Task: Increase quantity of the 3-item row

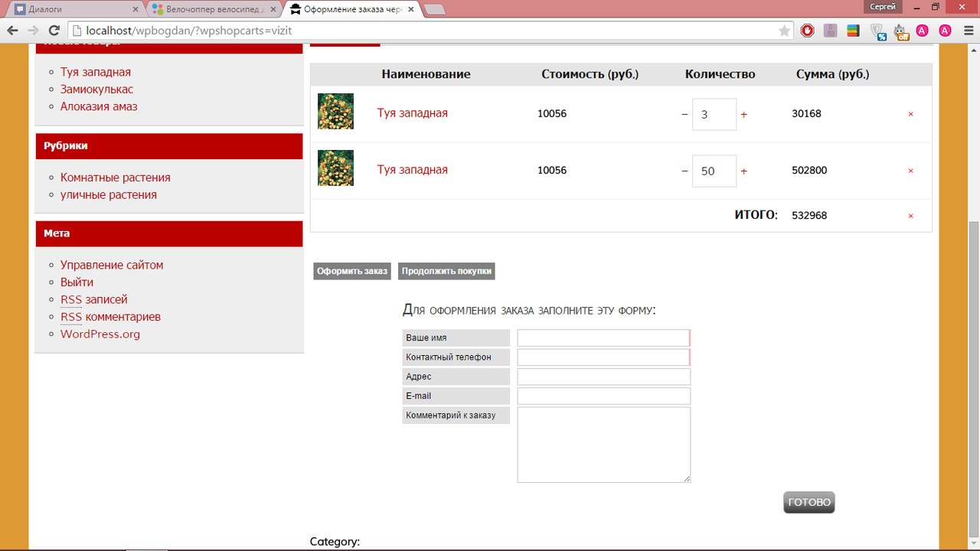Action: click(x=743, y=114)
